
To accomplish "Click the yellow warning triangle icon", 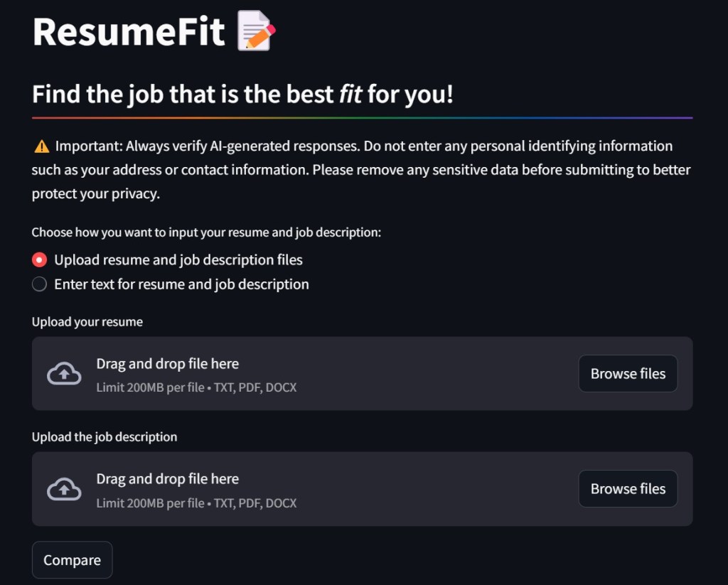I will click(x=41, y=146).
